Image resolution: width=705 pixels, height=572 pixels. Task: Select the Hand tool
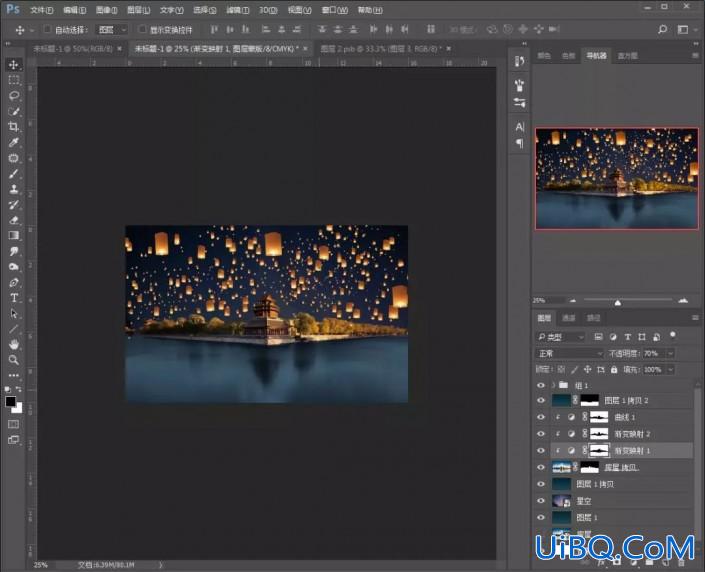13,344
